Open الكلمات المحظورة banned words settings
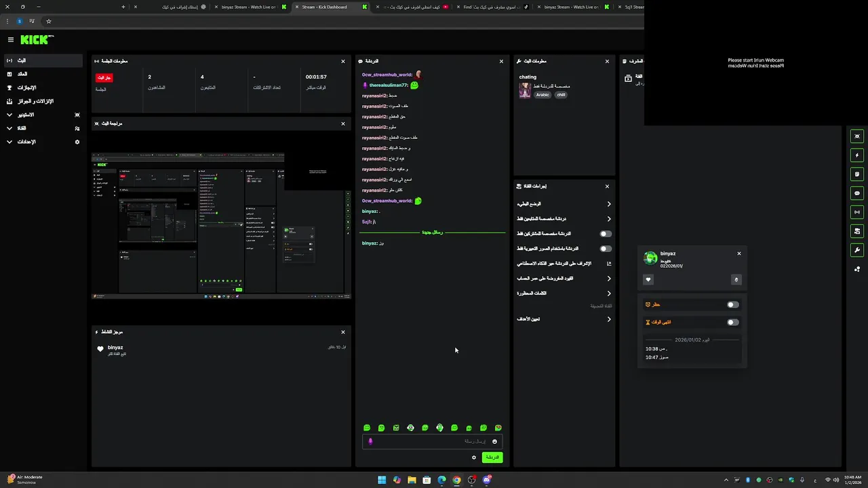Image resolution: width=868 pixels, height=488 pixels. pos(564,293)
